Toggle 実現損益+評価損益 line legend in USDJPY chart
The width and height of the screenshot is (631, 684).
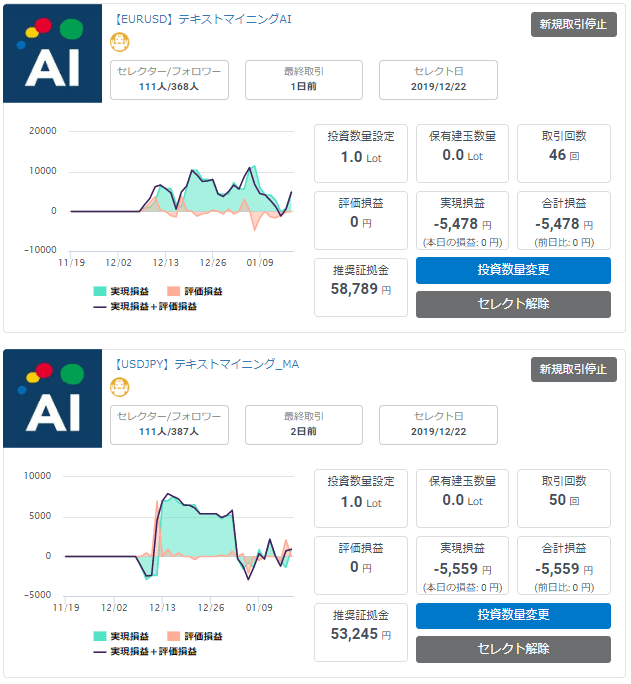click(100, 651)
